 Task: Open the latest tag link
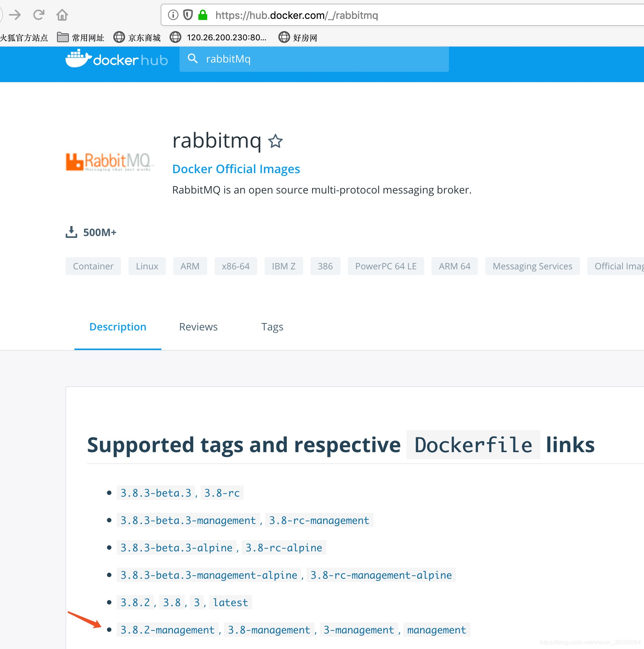pyautogui.click(x=231, y=602)
